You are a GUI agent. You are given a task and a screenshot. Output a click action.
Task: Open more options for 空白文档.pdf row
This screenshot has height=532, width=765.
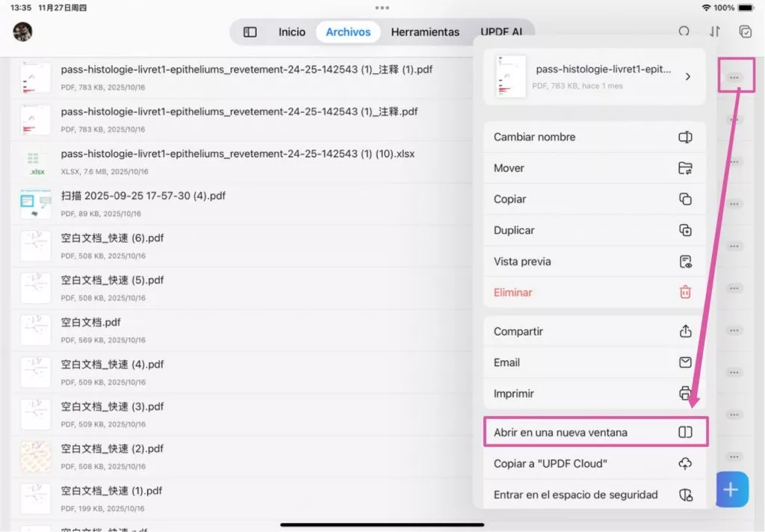click(734, 330)
